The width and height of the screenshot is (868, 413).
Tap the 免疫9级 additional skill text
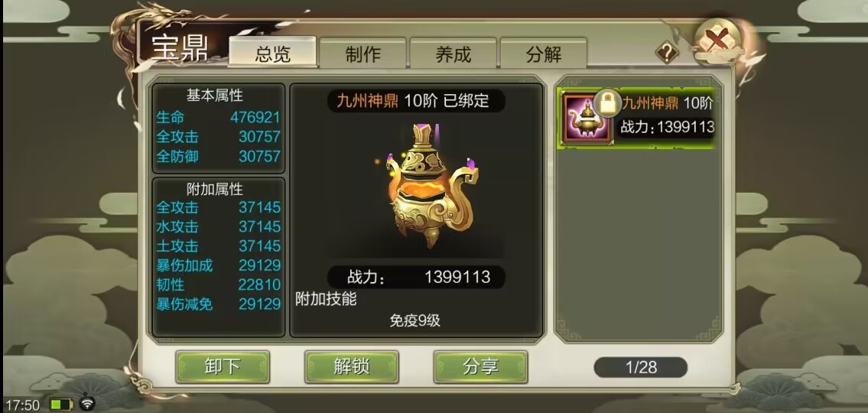click(x=414, y=320)
